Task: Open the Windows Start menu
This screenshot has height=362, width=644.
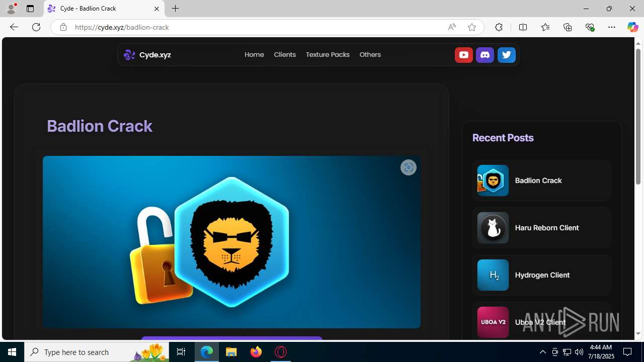Action: tap(12, 352)
